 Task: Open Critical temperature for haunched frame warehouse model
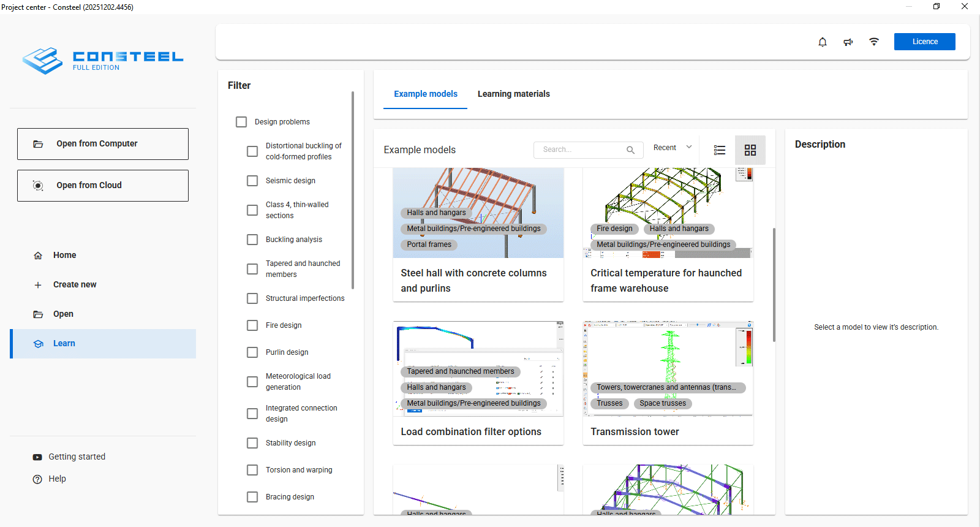668,234
